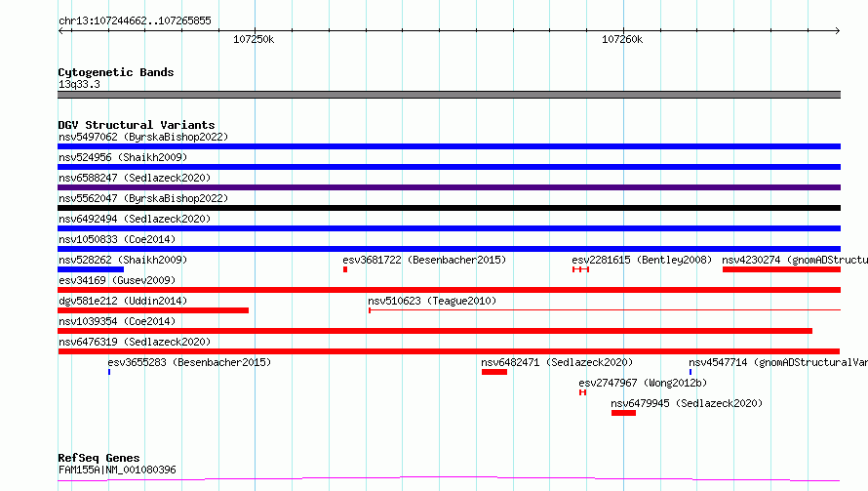Image resolution: width=868 pixels, height=491 pixels.
Task: Click the RefSeq Genes track title
Action: pyautogui.click(x=99, y=458)
